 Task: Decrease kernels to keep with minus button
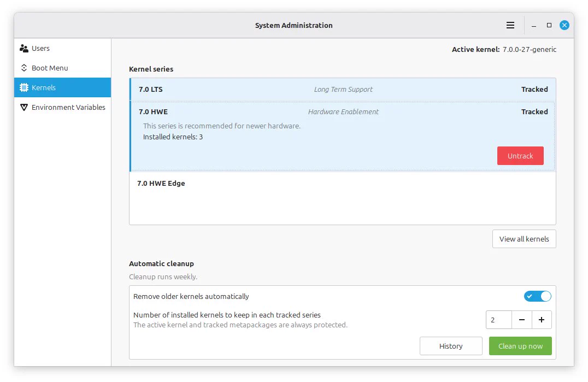point(522,320)
